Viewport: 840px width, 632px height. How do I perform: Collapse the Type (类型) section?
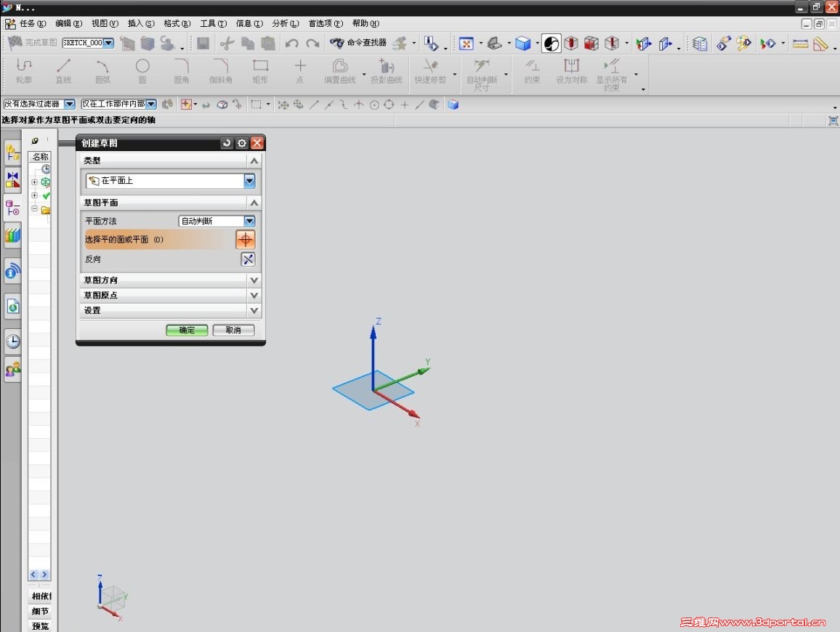tap(254, 161)
